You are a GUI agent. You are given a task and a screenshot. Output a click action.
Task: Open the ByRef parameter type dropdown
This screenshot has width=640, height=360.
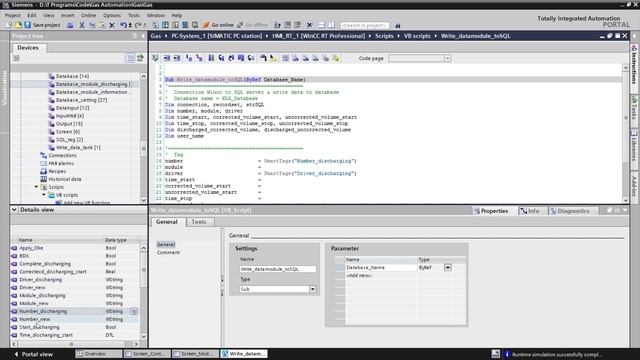[x=448, y=268]
